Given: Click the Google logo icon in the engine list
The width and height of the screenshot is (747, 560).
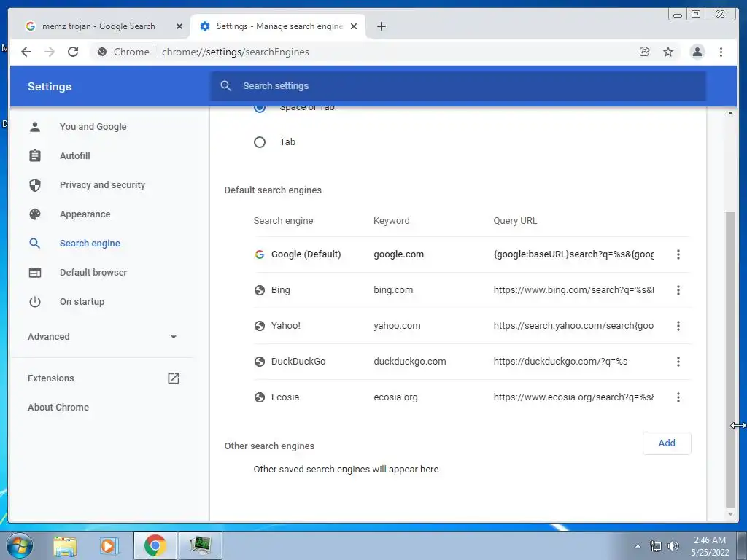Looking at the screenshot, I should click(260, 254).
